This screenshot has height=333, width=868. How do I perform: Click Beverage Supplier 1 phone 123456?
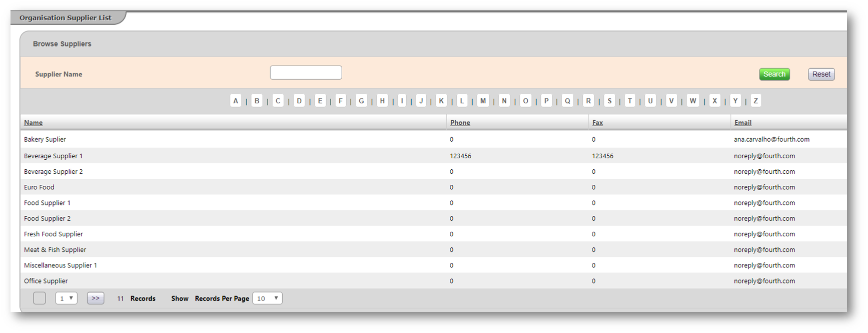460,156
